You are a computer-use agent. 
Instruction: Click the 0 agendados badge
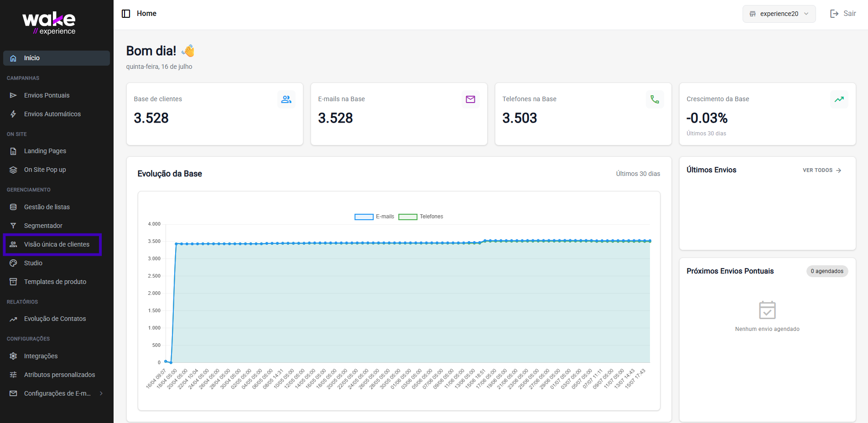(827, 271)
